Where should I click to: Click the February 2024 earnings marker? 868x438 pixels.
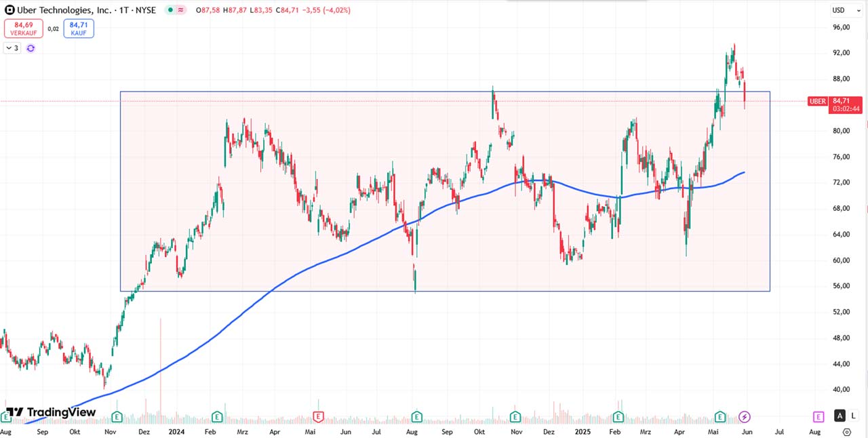(218, 416)
